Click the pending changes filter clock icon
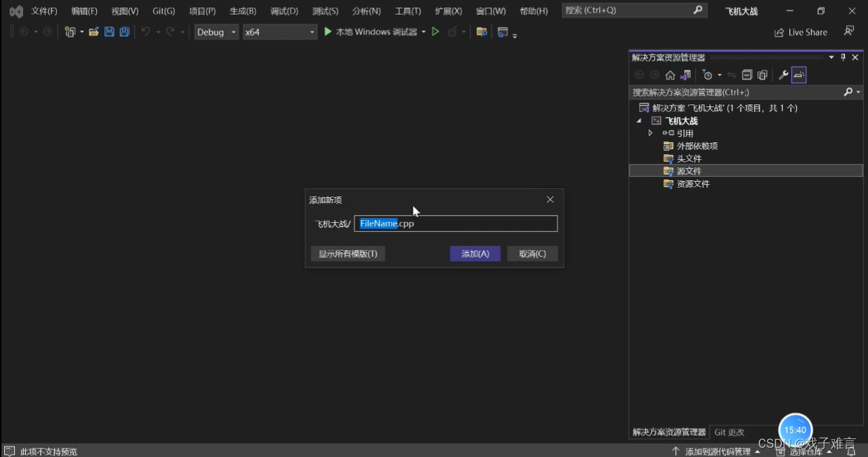The width and height of the screenshot is (868, 457). pyautogui.click(x=708, y=75)
